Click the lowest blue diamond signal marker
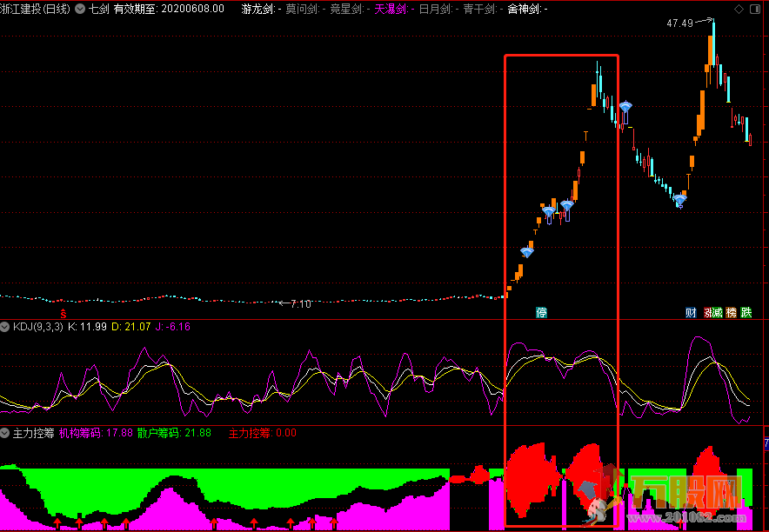The height and width of the screenshot is (532, 769). click(526, 253)
